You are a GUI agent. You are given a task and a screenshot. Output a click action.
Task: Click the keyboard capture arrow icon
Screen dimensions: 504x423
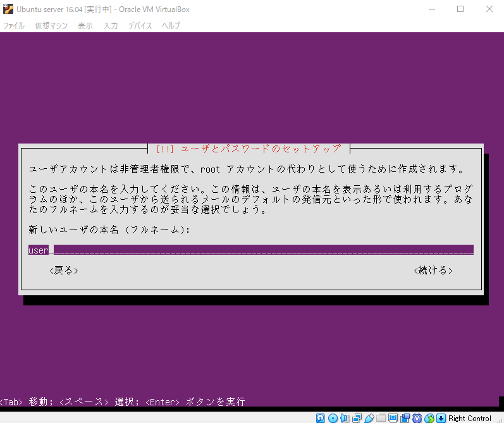point(441,418)
